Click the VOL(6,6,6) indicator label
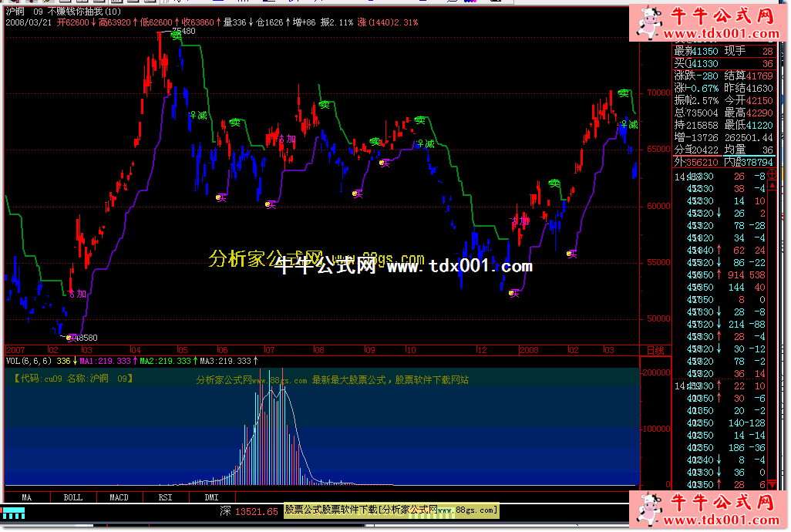The height and width of the screenshot is (532, 791). coord(29,360)
